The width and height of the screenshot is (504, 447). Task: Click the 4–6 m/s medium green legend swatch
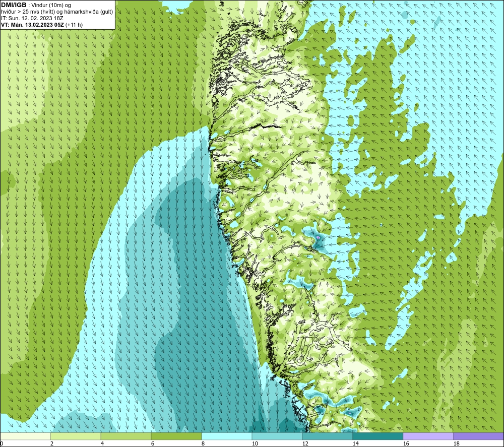click(x=126, y=436)
